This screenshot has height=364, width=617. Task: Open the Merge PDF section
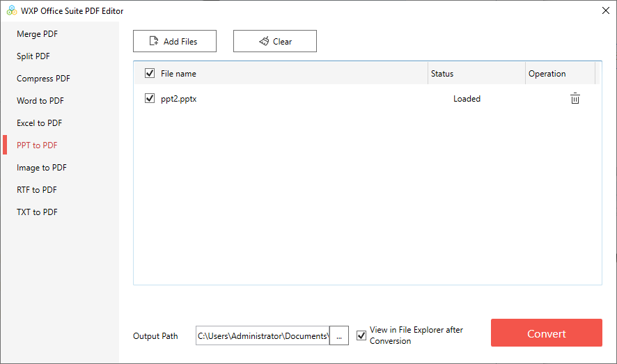coord(38,34)
